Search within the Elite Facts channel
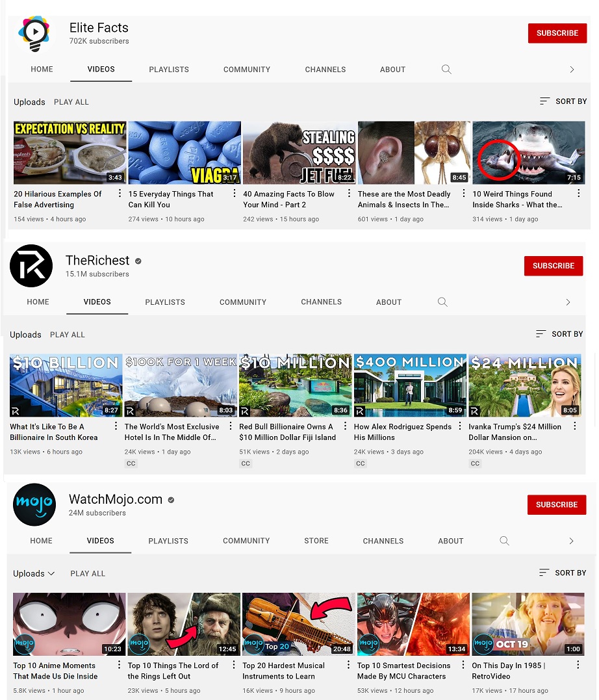Image resolution: width=599 pixels, height=700 pixels. (x=446, y=69)
